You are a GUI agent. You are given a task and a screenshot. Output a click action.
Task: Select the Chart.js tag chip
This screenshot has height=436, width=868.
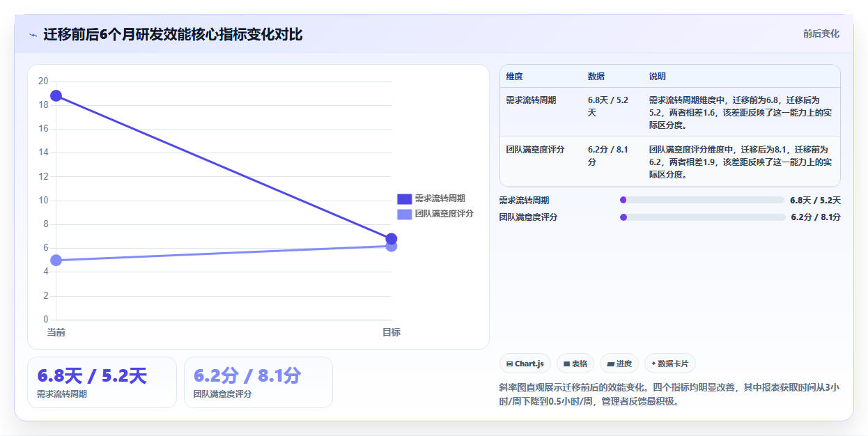point(525,364)
